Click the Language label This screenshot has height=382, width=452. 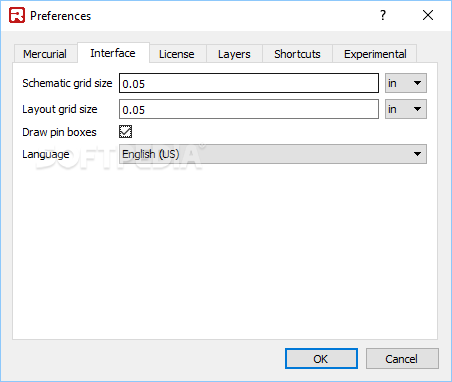[46, 154]
